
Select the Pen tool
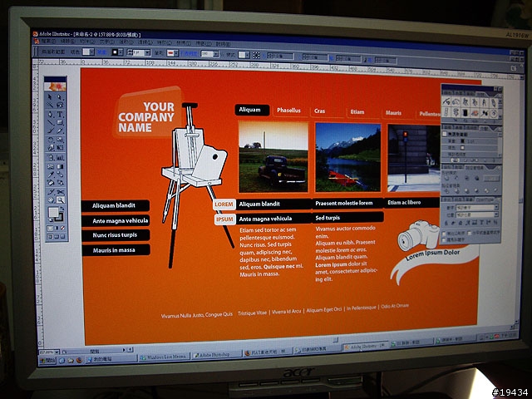point(50,114)
